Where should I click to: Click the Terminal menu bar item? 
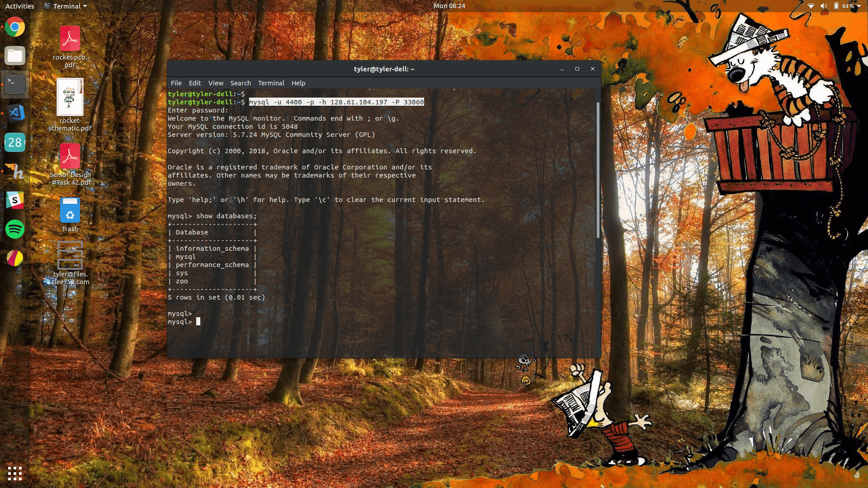(270, 83)
